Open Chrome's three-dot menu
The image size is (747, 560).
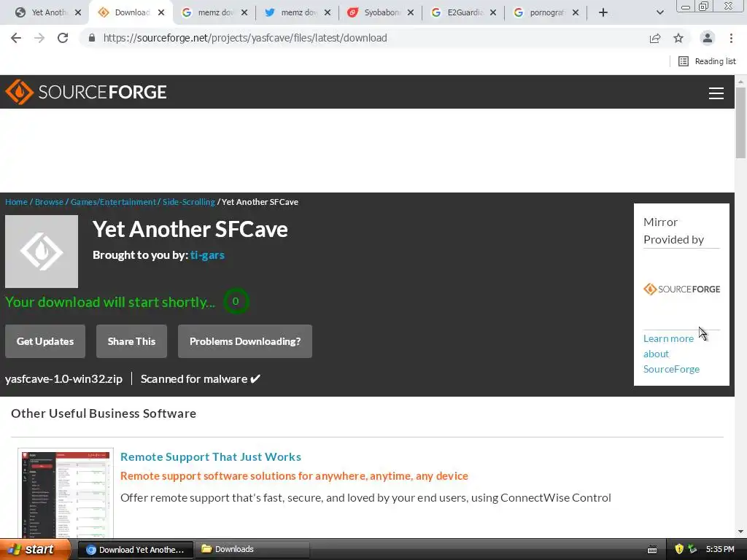[x=731, y=38]
